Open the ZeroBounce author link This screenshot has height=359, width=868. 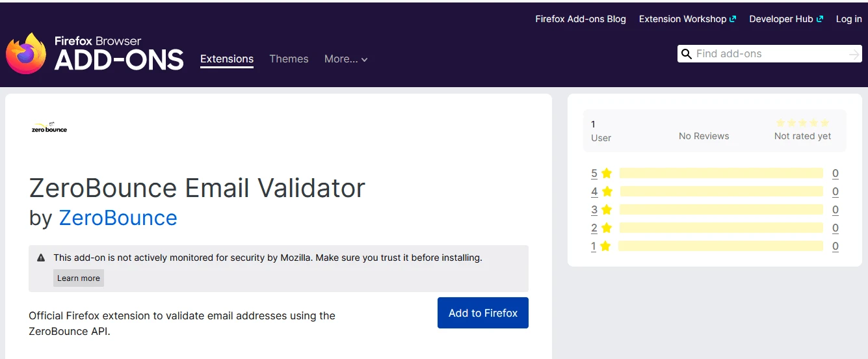118,218
